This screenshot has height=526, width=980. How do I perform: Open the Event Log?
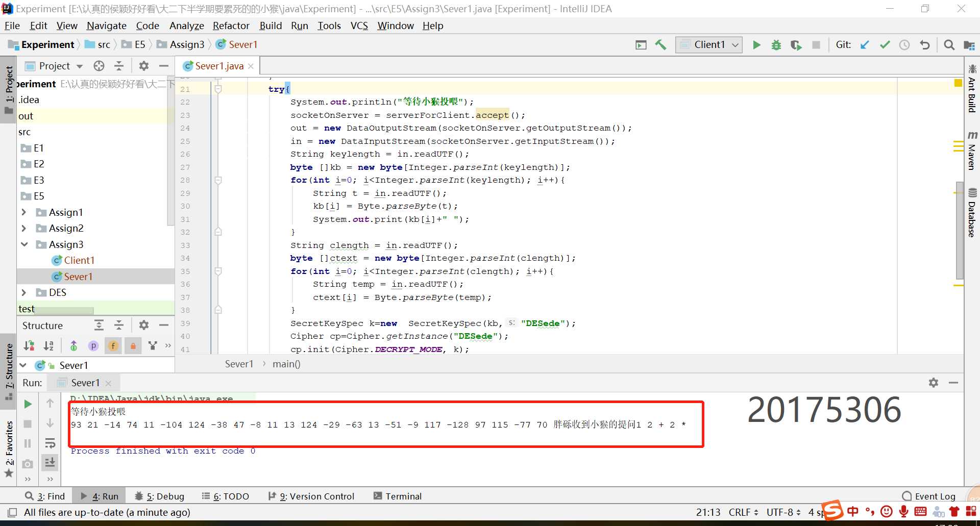(x=929, y=496)
